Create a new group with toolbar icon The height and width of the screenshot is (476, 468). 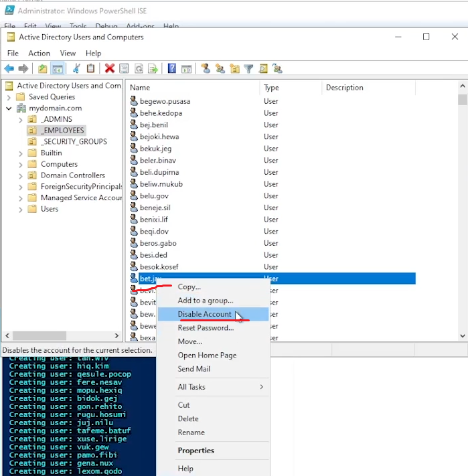[220, 68]
